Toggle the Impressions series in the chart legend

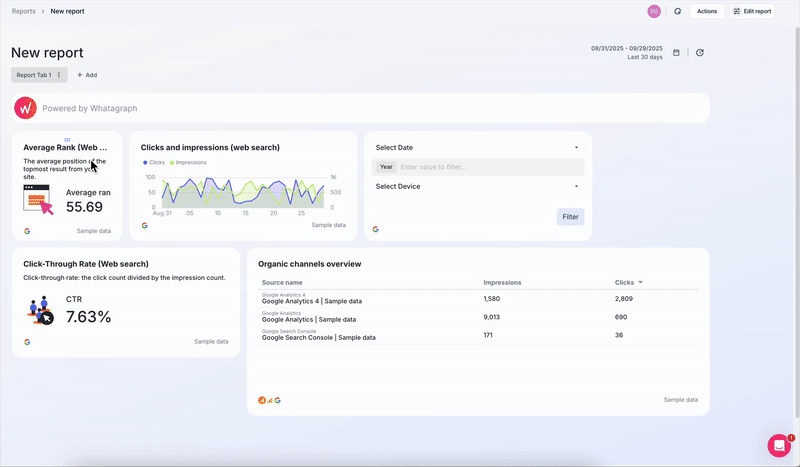pos(189,162)
